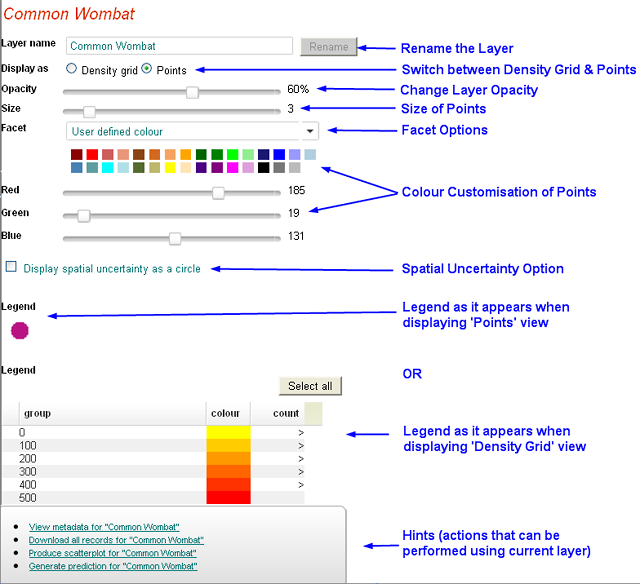This screenshot has width=640, height=584.
Task: Click the red colour cell for group 500
Action: coord(228,497)
